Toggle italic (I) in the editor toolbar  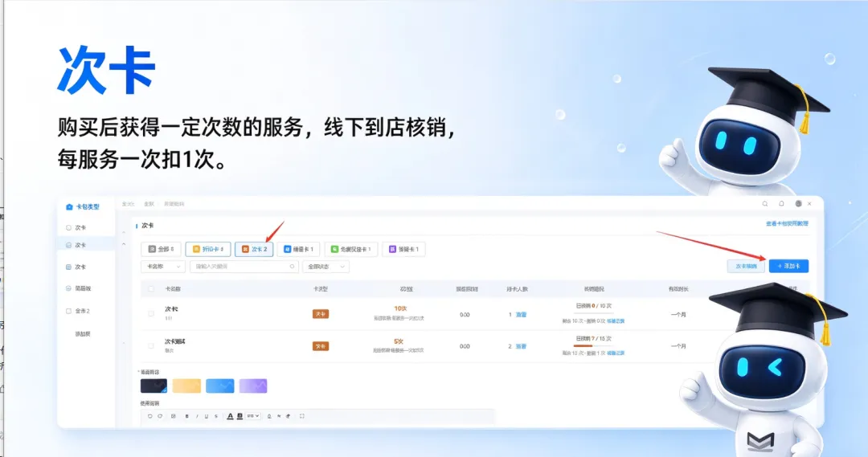197,416
